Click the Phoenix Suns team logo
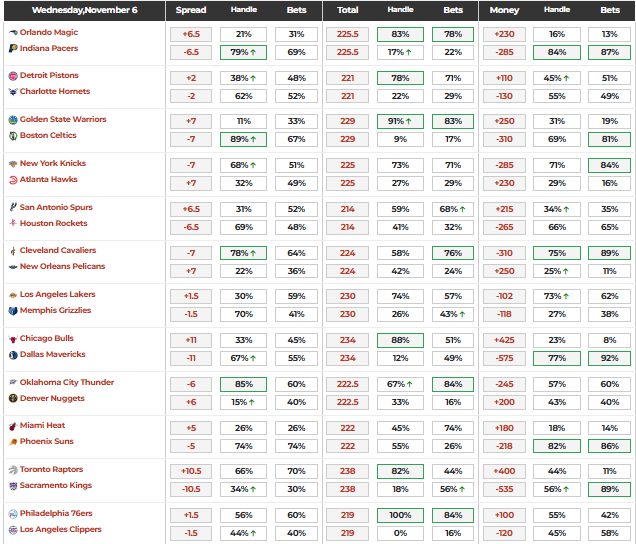The image size is (636, 544). point(13,442)
